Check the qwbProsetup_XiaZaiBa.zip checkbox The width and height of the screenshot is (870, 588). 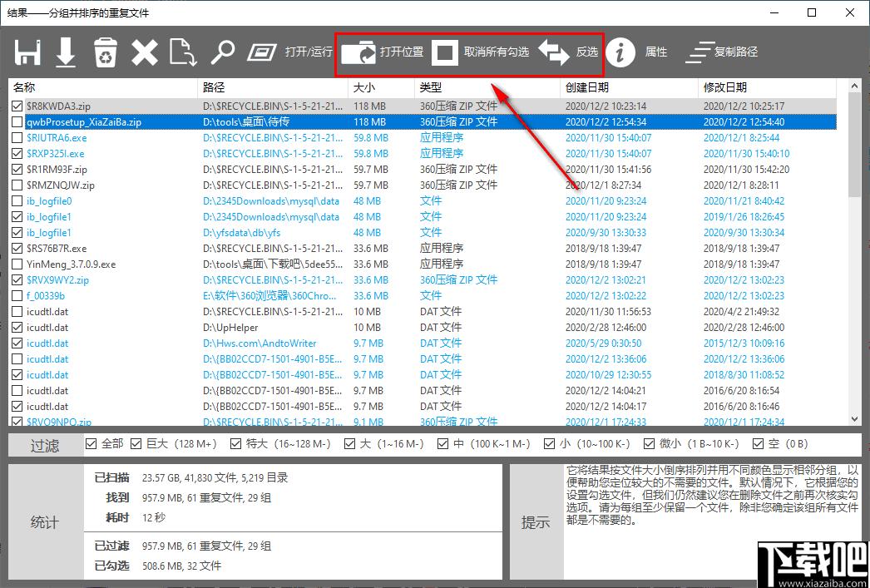click(17, 122)
